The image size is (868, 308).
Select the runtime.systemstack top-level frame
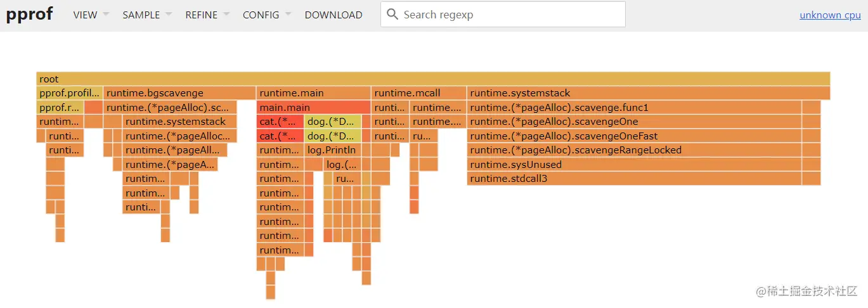coord(648,93)
